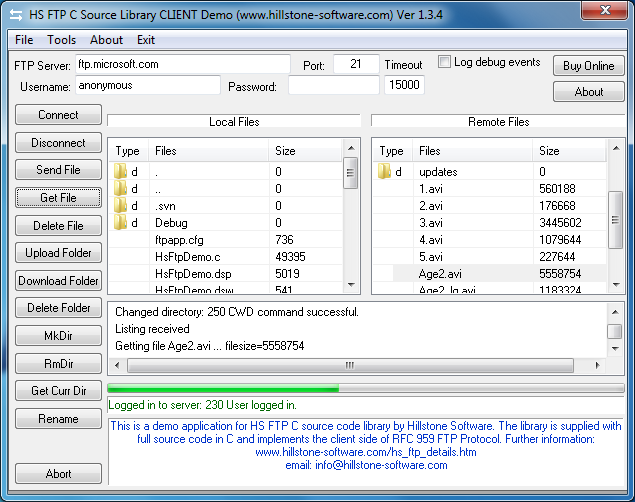Select the folder icon of the '.' local row
This screenshot has height=502, width=635.
120,172
